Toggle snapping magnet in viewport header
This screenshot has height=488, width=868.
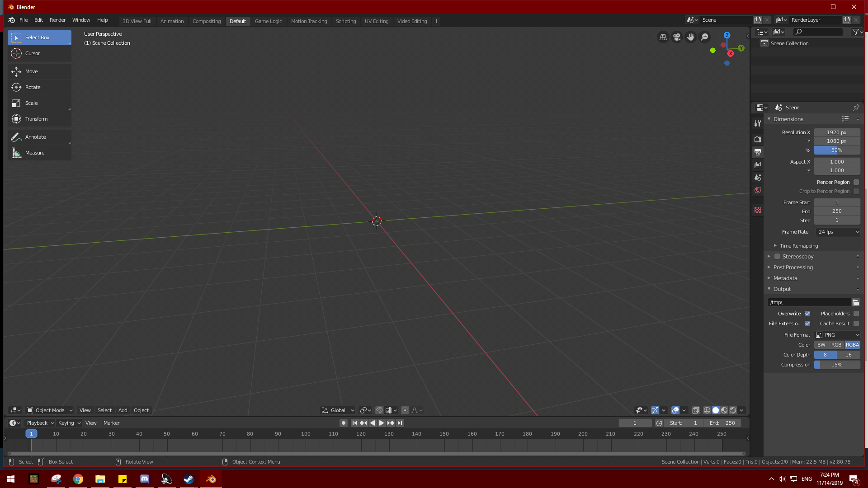(x=379, y=410)
